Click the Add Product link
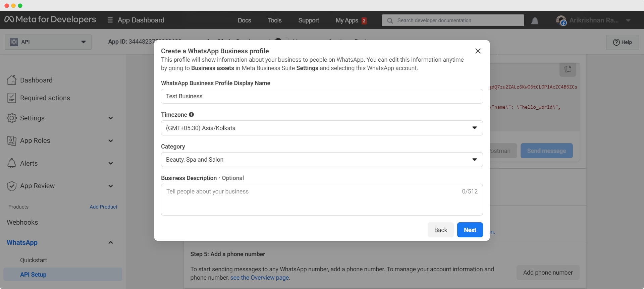This screenshot has height=289, width=644. tap(103, 207)
